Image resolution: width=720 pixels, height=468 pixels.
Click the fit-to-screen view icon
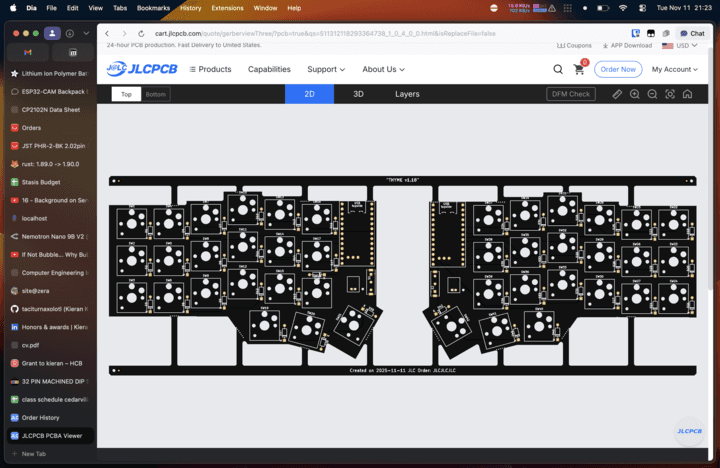pyautogui.click(x=669, y=94)
